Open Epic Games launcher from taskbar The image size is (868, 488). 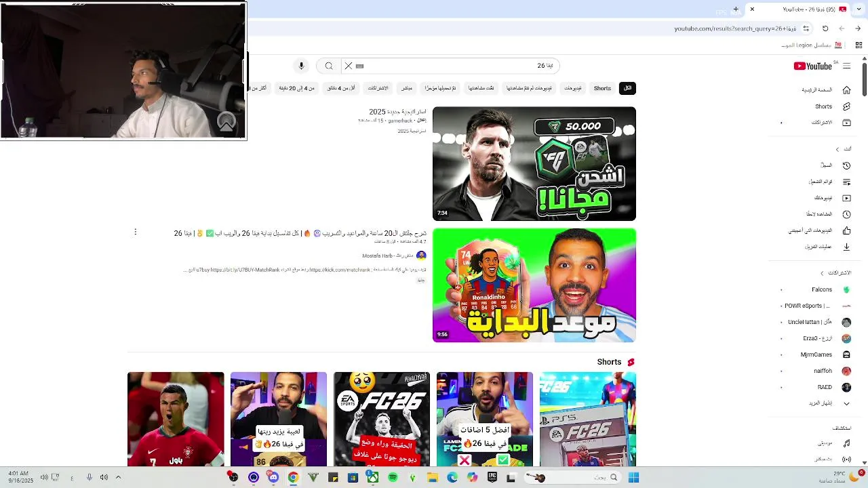492,477
